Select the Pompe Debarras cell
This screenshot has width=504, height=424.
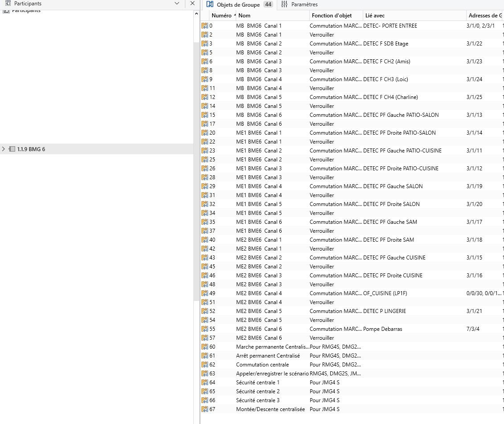[382, 329]
